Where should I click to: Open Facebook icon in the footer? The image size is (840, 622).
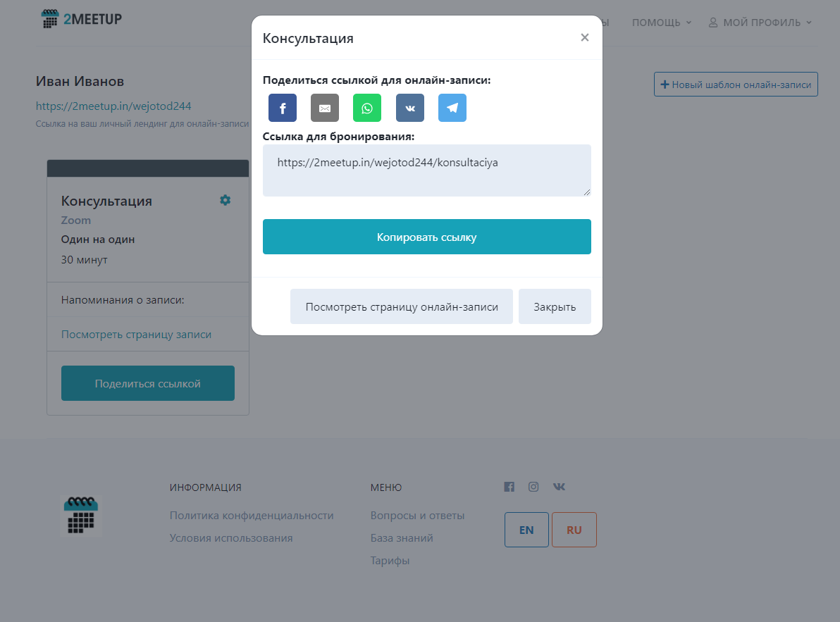pyautogui.click(x=509, y=487)
